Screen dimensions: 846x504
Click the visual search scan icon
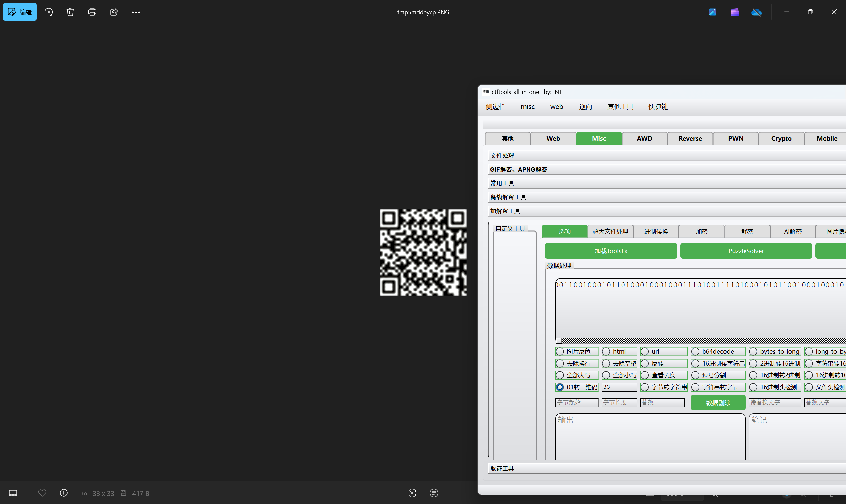pos(412,493)
